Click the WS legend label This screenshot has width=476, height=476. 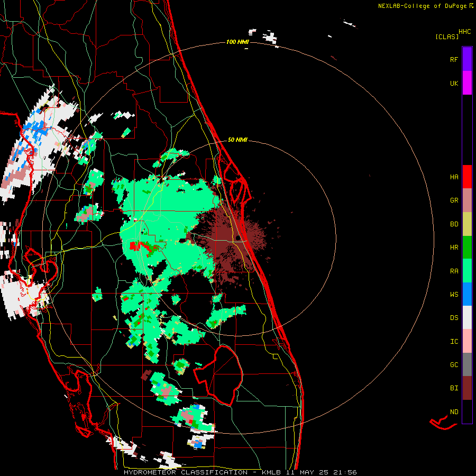[x=454, y=295]
